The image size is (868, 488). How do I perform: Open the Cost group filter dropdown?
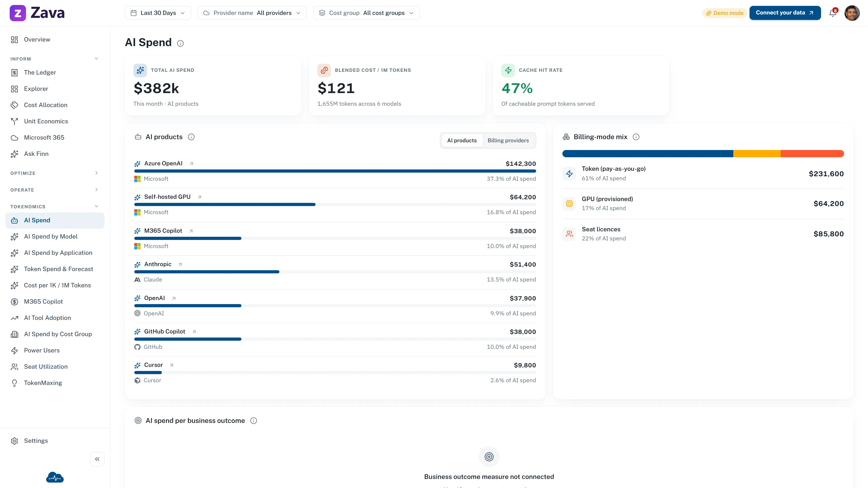pos(366,13)
